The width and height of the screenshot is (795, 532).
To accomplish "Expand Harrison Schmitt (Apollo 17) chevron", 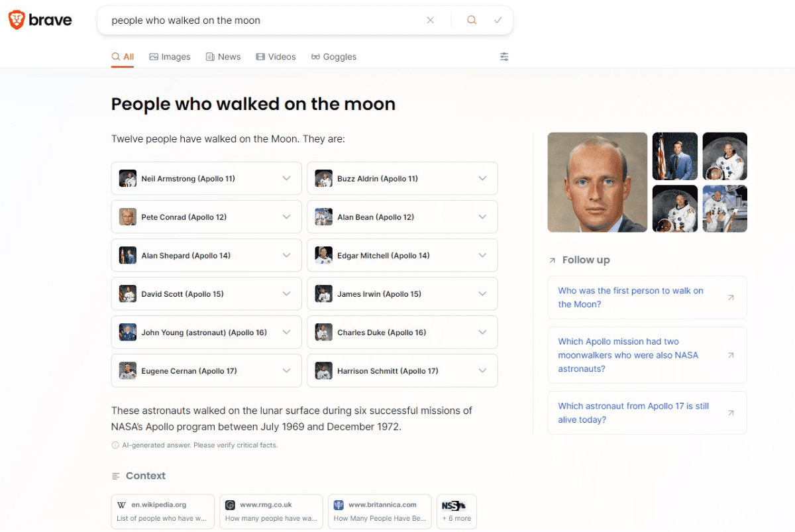I will click(482, 370).
